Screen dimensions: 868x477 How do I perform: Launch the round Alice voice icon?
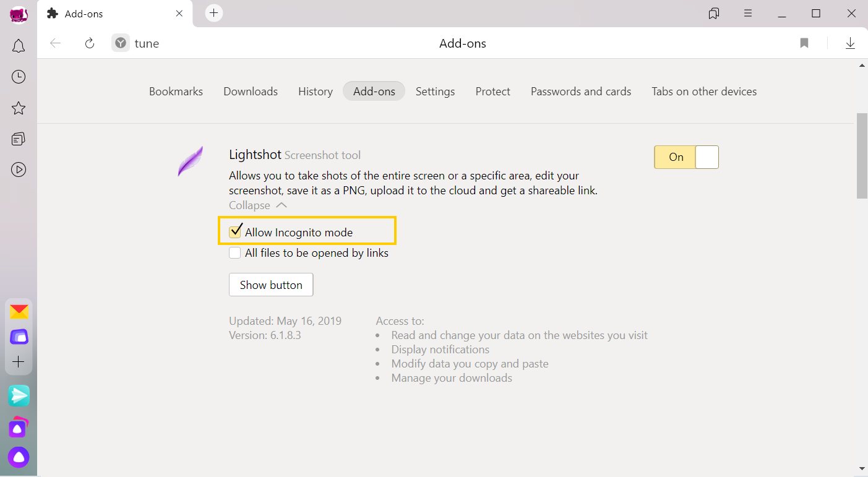[x=19, y=457]
